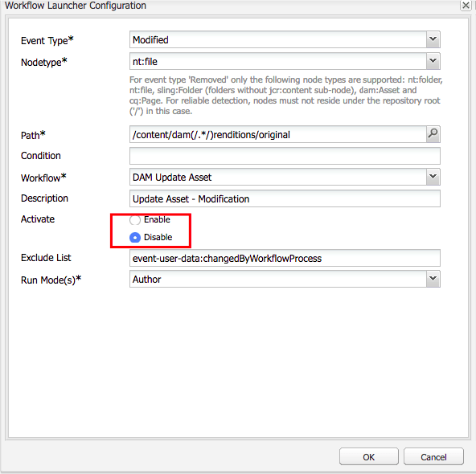
Task: Expand the Nodetype dropdown arrow
Action: [433, 61]
